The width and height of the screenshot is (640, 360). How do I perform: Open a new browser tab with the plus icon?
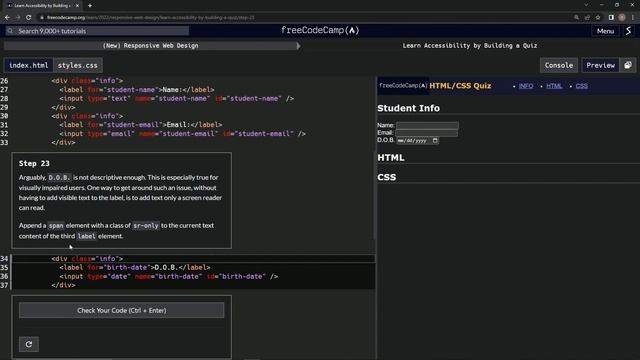pyautogui.click(x=90, y=6)
